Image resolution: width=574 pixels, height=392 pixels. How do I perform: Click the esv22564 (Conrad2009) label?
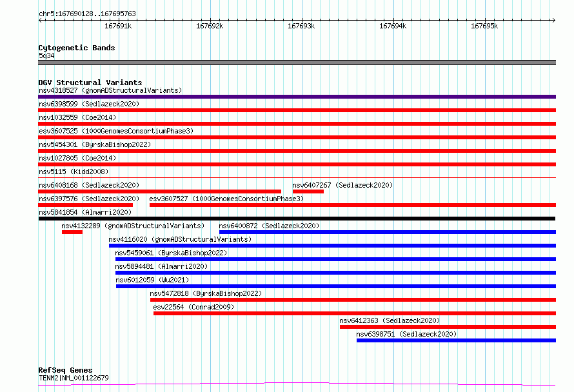193,307
